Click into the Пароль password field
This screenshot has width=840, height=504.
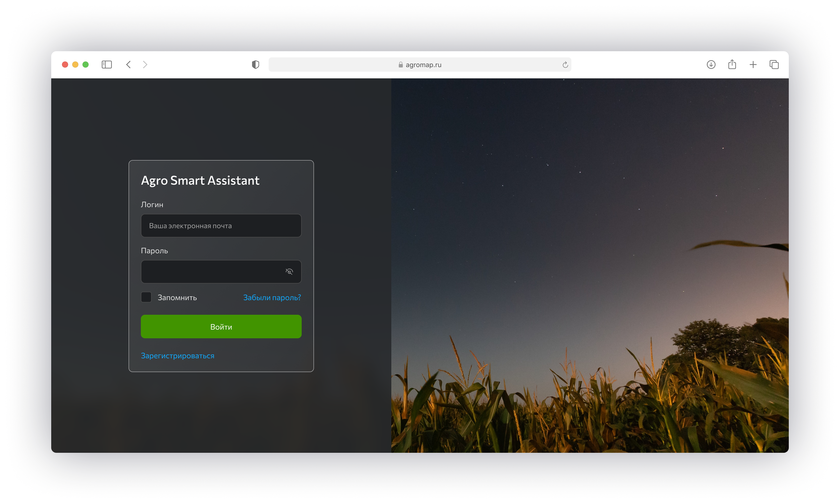(221, 272)
